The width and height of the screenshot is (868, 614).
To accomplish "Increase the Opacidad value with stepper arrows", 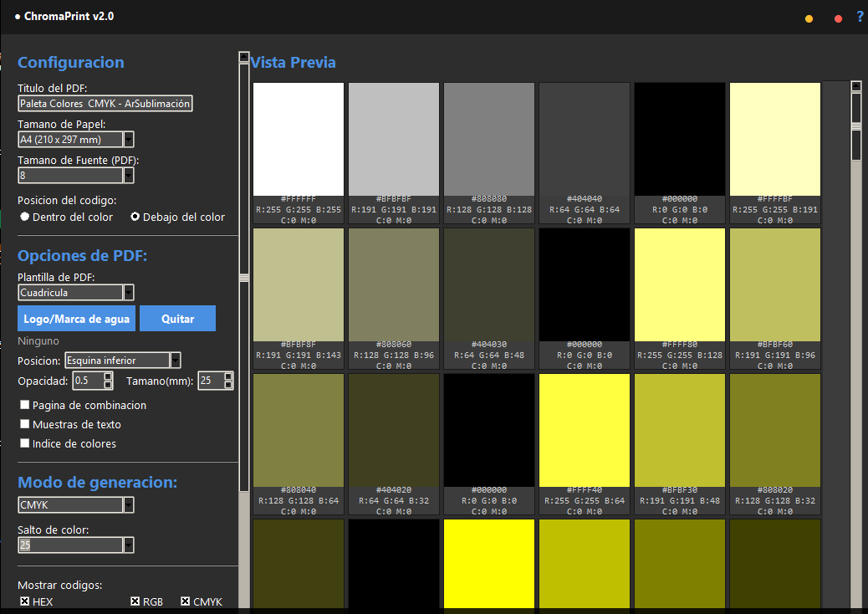I will [109, 376].
